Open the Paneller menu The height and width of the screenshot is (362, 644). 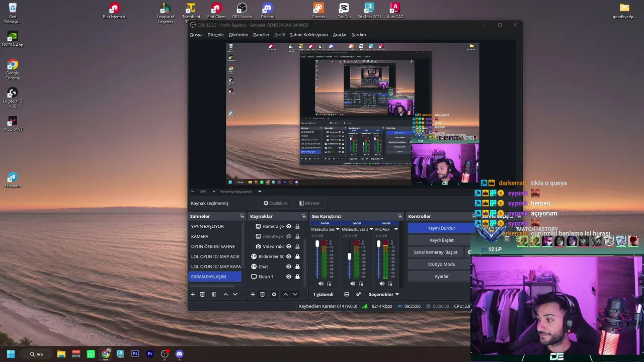pyautogui.click(x=261, y=35)
